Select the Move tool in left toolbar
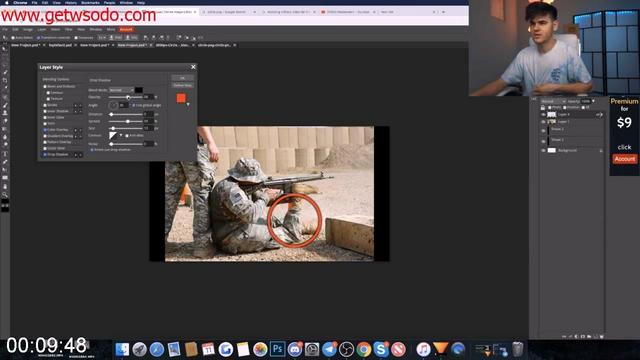 pyautogui.click(x=4, y=49)
